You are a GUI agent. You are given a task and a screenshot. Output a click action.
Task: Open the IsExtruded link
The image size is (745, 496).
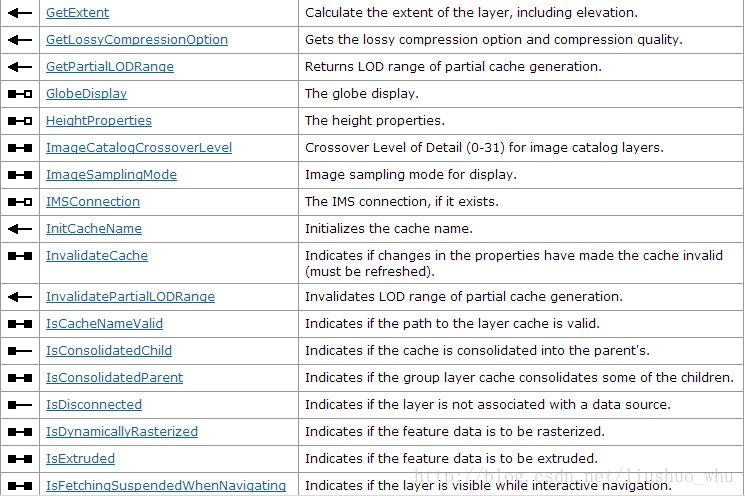pyautogui.click(x=80, y=459)
